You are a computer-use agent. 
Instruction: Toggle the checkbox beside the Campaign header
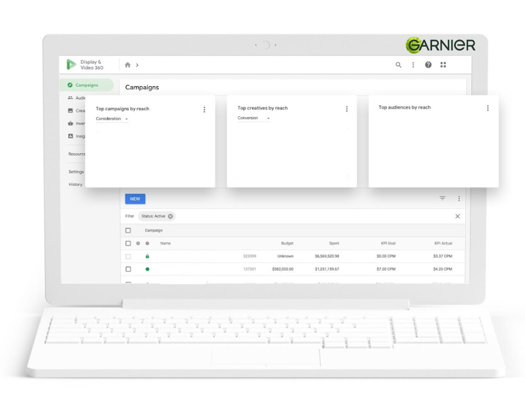128,230
